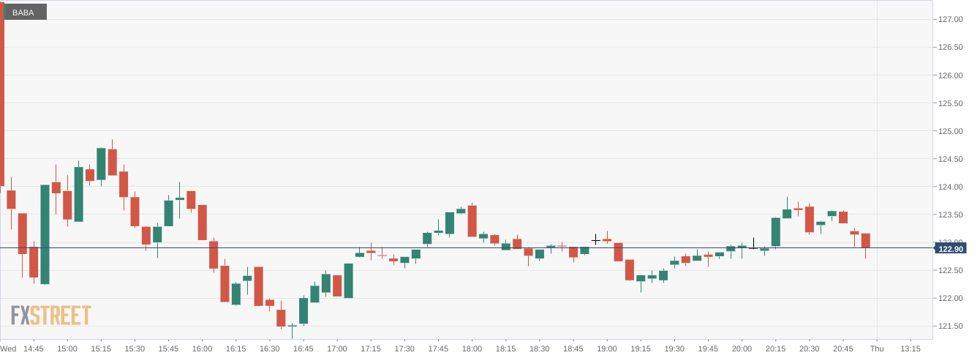
Task: Click the 125.00 price axis label
Action: click(x=950, y=131)
